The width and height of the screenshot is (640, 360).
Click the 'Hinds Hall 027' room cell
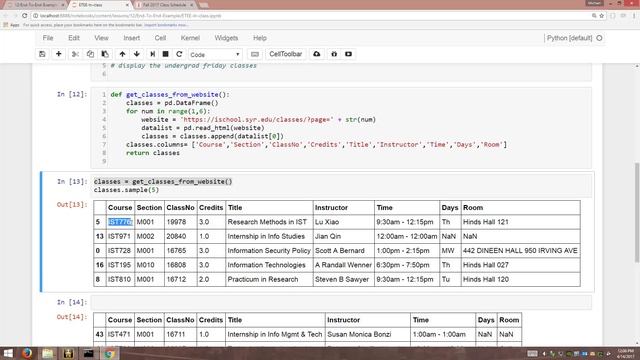(x=520, y=265)
